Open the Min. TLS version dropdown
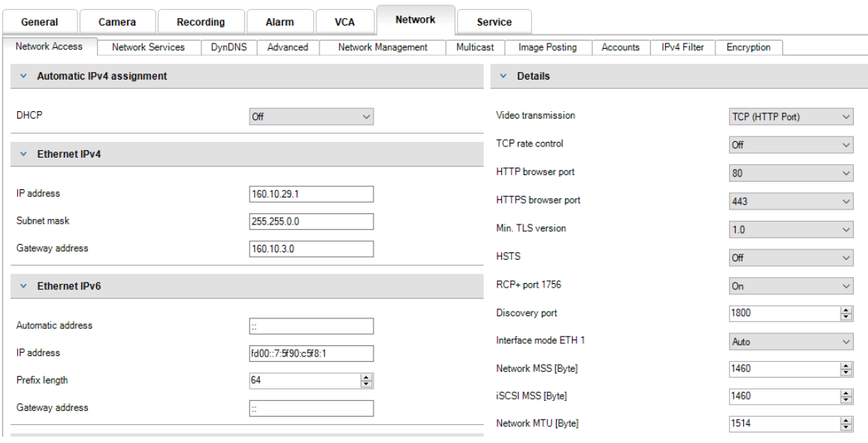 point(791,230)
